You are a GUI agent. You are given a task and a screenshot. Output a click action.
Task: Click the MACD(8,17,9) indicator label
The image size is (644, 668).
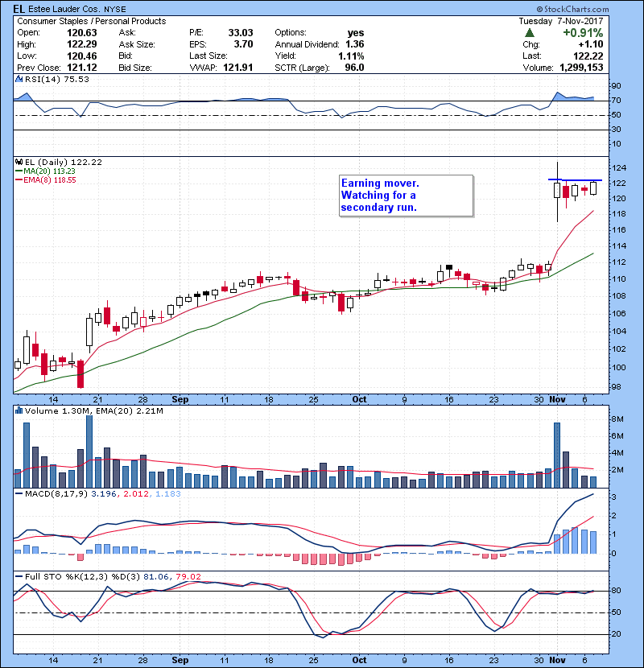pos(56,494)
